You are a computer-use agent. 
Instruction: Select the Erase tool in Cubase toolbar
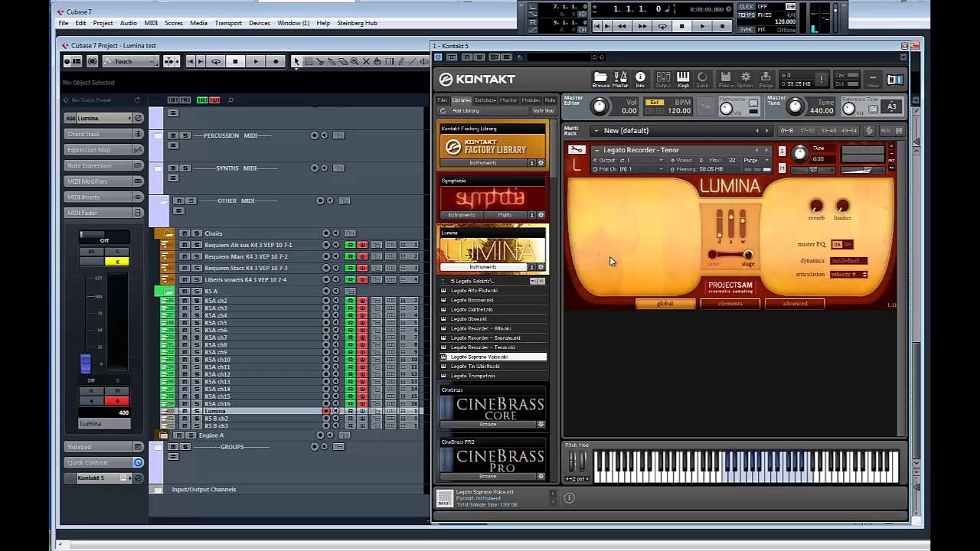click(342, 61)
